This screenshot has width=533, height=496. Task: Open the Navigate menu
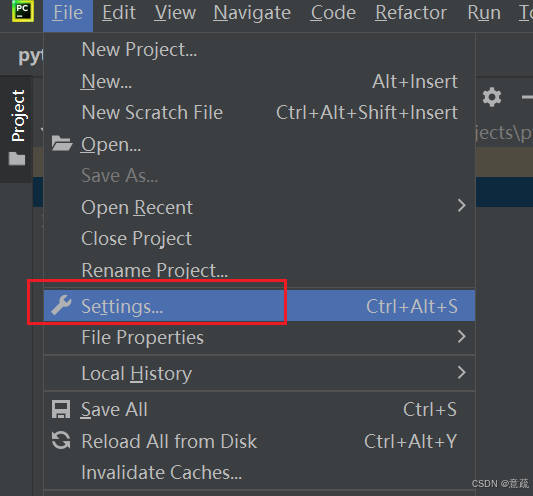pyautogui.click(x=252, y=13)
